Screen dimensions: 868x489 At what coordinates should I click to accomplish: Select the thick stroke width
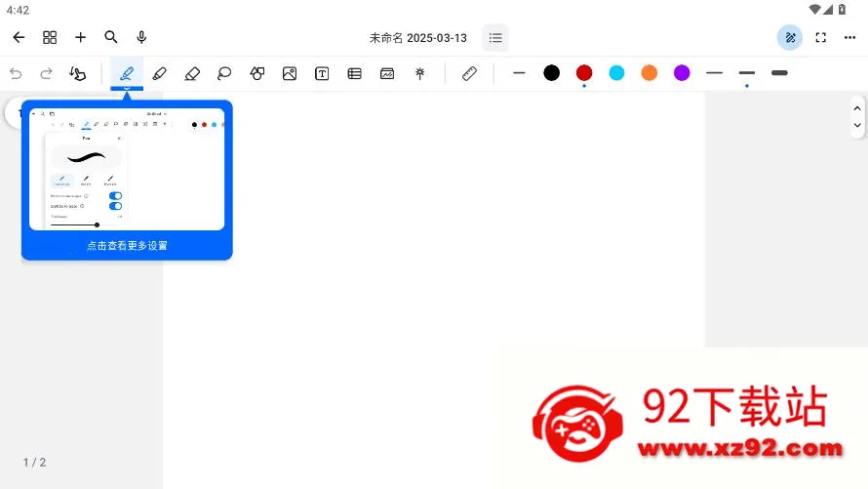pos(779,73)
